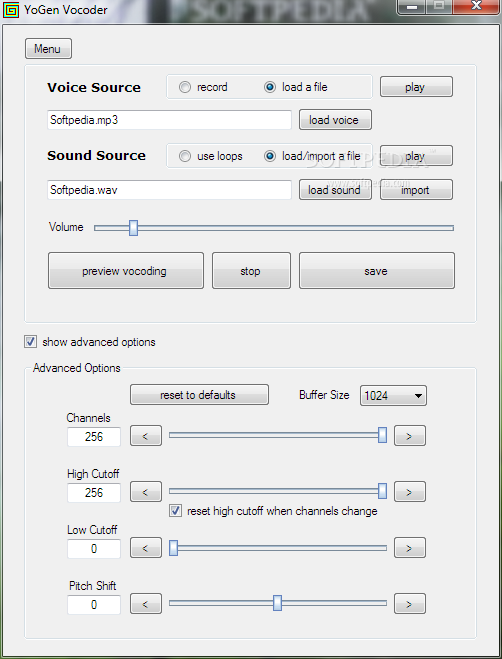
Task: Decrease Low Cutoff with left arrow
Action: [x=146, y=548]
